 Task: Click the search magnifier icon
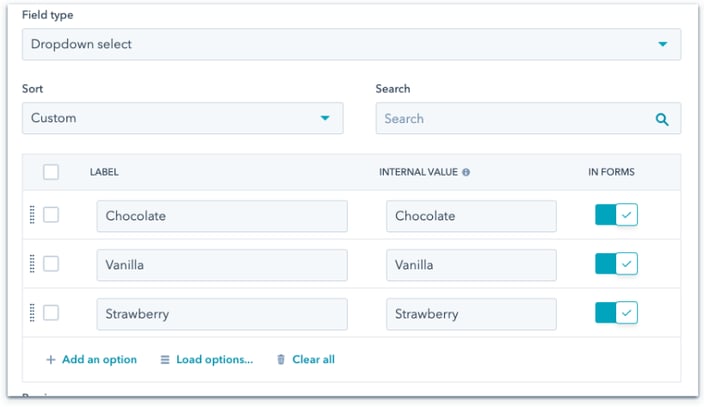[662, 119]
